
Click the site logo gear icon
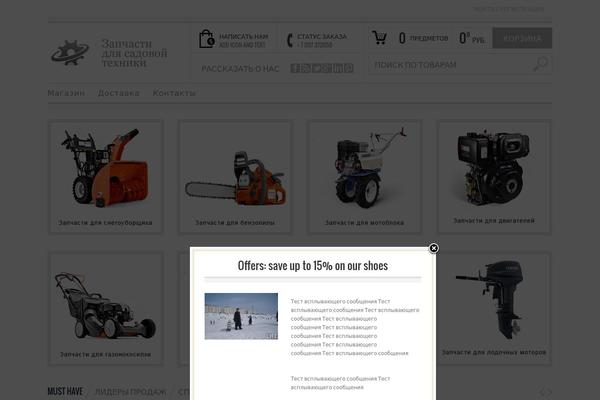70,52
